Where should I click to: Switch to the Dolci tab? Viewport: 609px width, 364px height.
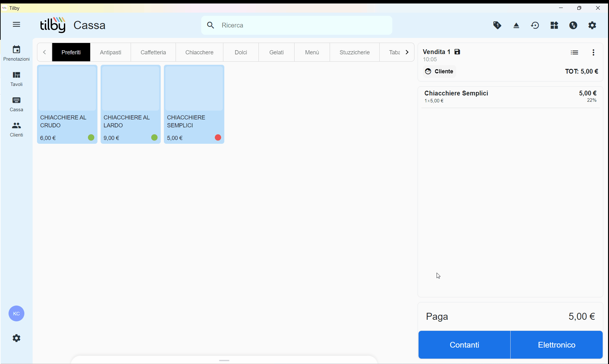click(x=241, y=52)
